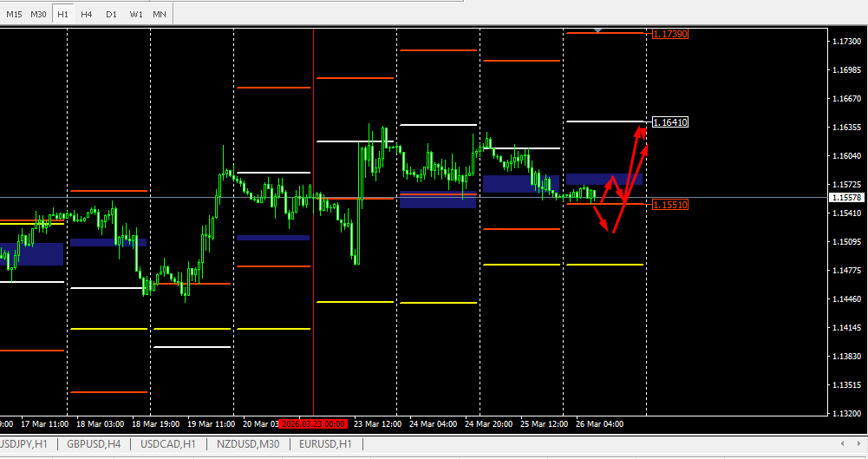Open the GBPUSD,H4 chart tab
Viewport: 868px width, 459px height.
[94, 444]
